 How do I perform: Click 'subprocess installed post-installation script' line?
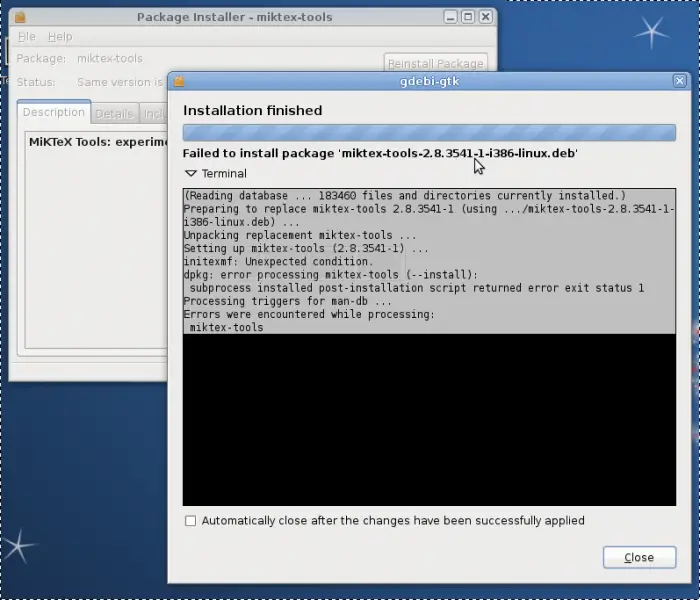[417, 288]
